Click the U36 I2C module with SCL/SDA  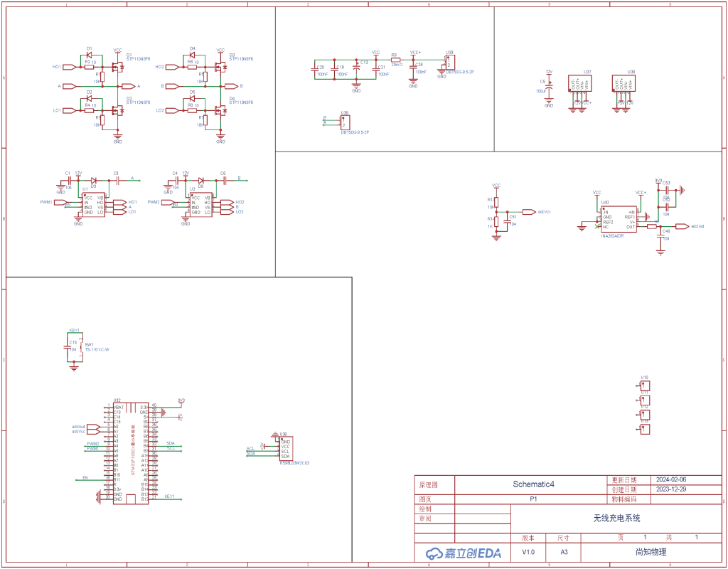pos(289,449)
